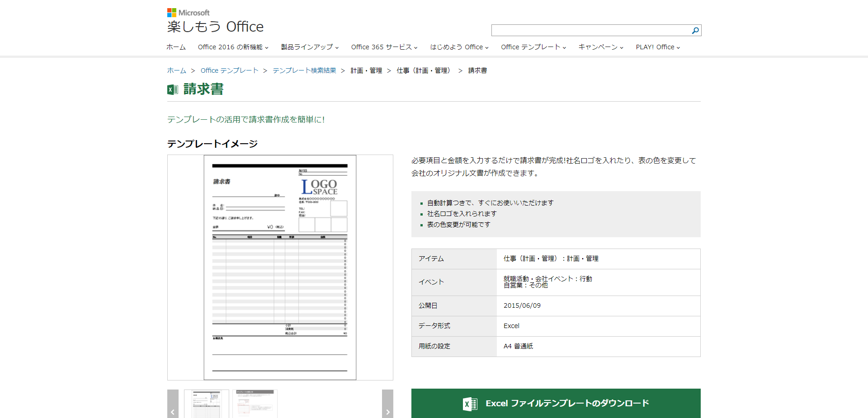Click the A4 普通紙 link in the table

(518, 346)
